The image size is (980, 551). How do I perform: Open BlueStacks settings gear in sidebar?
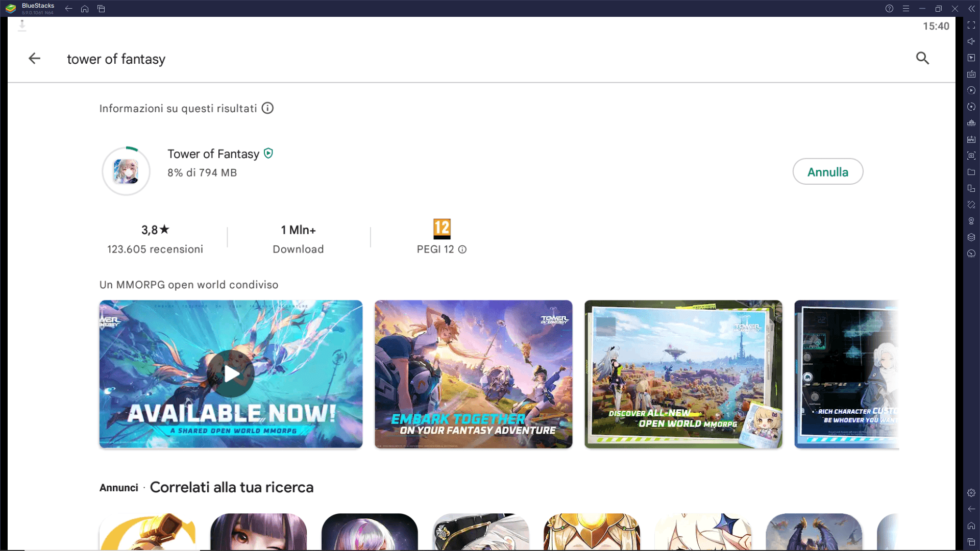[971, 493]
